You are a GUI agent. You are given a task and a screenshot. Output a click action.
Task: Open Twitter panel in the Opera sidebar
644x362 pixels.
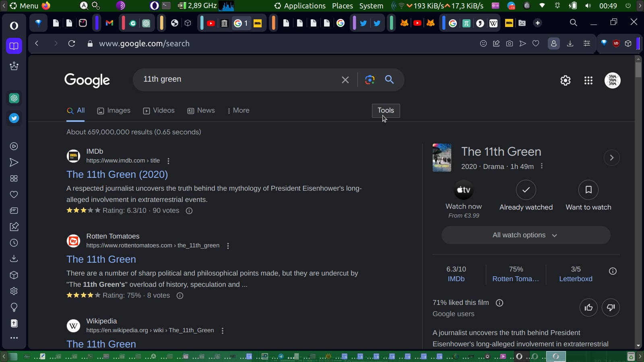pyautogui.click(x=14, y=118)
